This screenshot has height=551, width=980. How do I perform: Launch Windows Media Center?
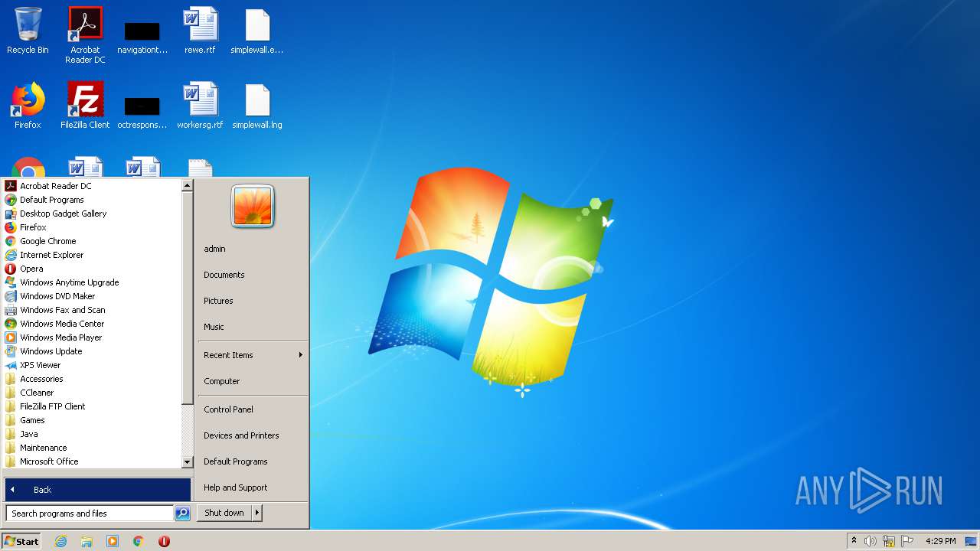click(x=92, y=324)
